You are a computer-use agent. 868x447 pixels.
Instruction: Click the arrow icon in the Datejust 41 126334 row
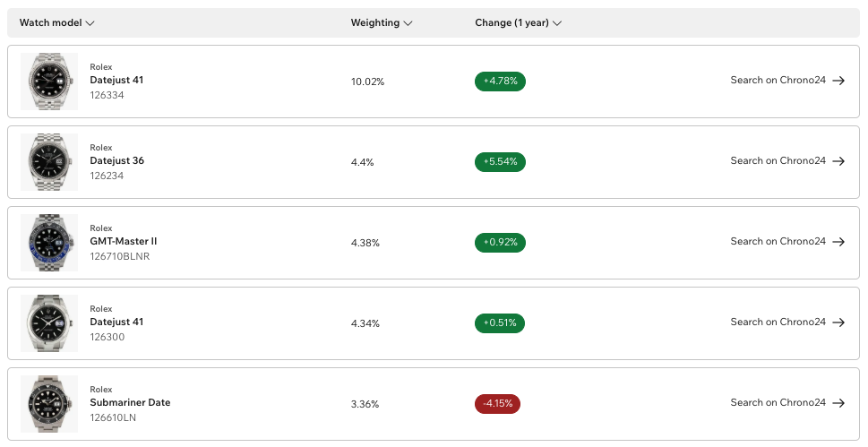[x=838, y=81]
